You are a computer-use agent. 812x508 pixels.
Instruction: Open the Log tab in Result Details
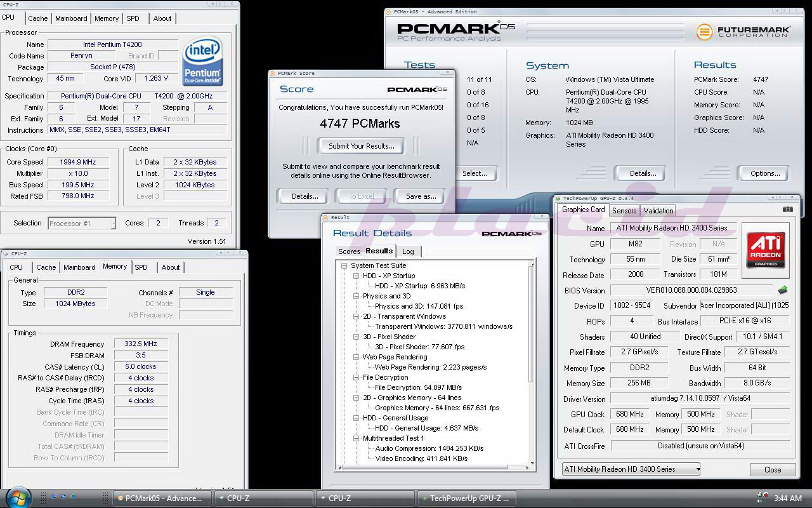pos(408,251)
